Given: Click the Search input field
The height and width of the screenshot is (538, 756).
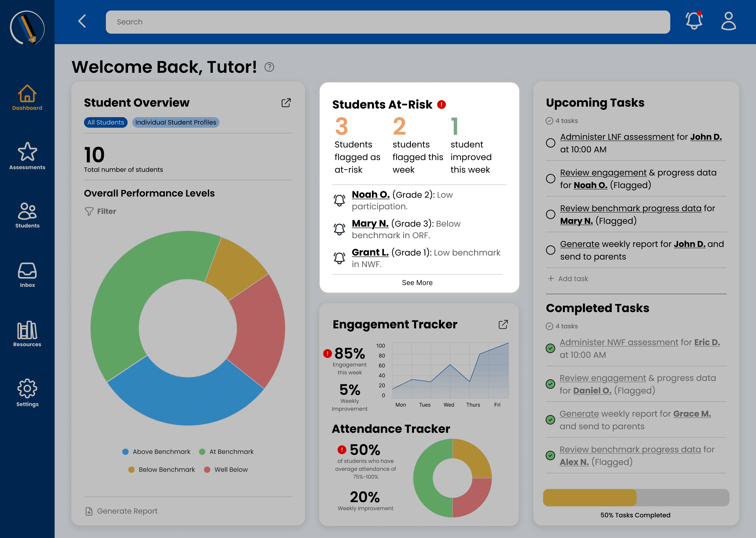Looking at the screenshot, I should [388, 22].
